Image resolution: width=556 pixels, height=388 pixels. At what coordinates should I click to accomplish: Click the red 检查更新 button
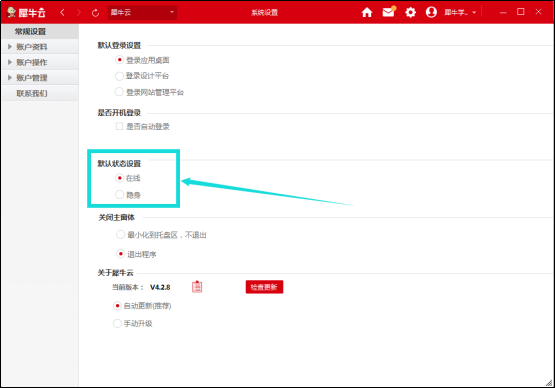pyautogui.click(x=264, y=287)
